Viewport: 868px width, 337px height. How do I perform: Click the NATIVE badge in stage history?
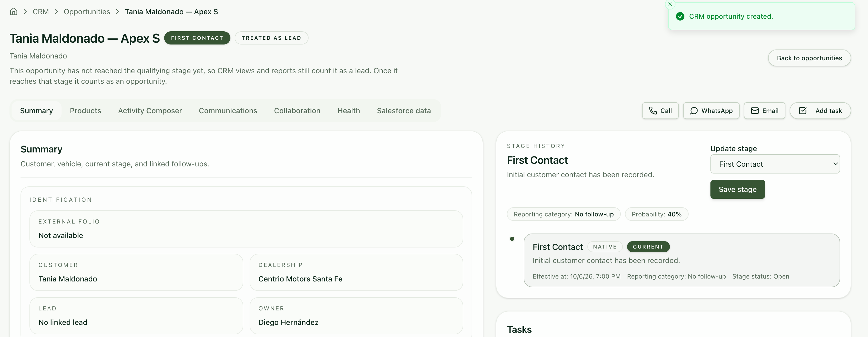point(604,247)
